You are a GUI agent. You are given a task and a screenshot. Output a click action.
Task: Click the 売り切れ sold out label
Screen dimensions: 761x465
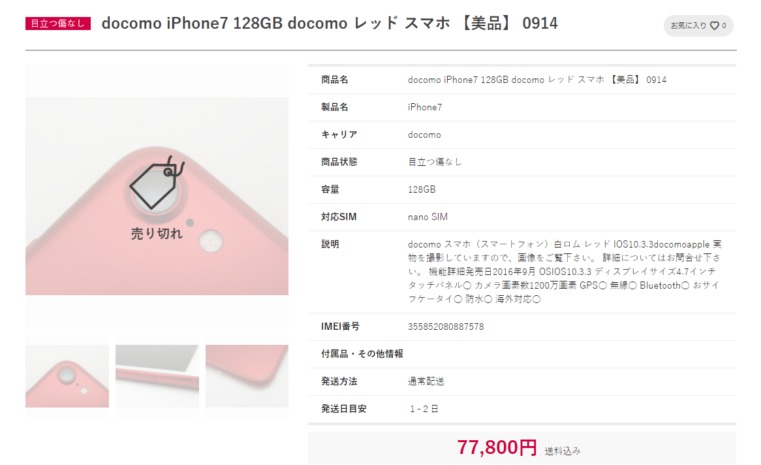click(156, 233)
